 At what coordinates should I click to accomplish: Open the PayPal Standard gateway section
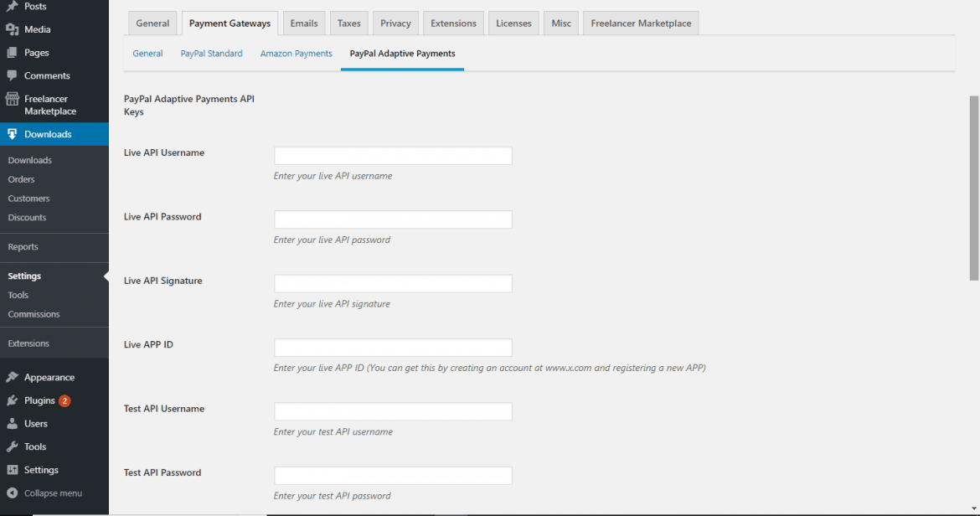[211, 54]
